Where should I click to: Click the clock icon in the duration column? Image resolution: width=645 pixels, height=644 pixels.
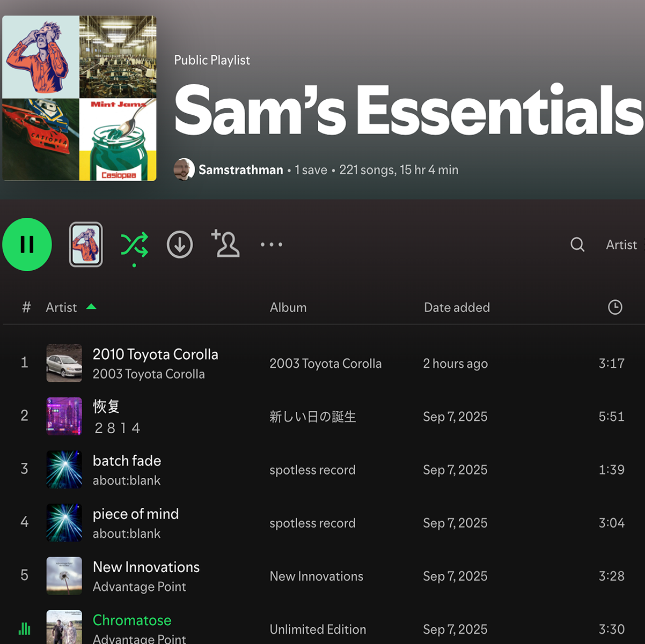point(615,307)
